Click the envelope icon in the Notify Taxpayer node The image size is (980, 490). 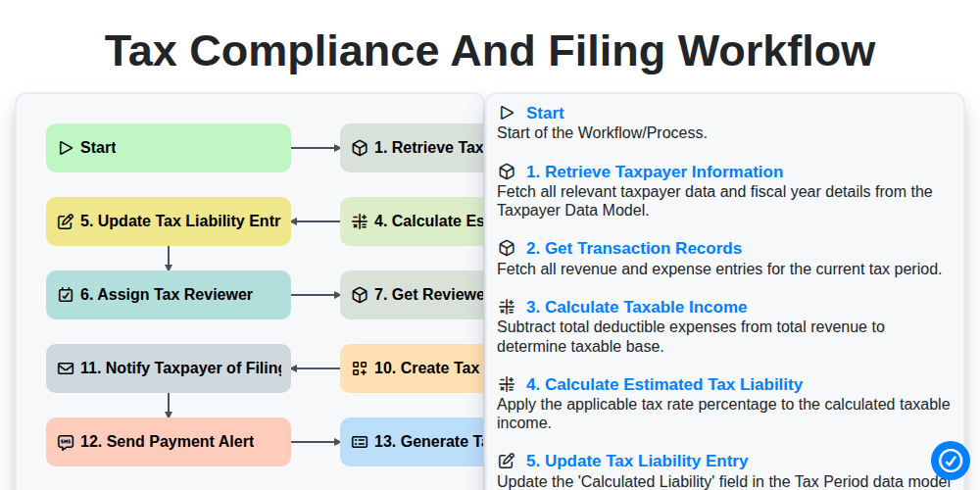click(66, 368)
